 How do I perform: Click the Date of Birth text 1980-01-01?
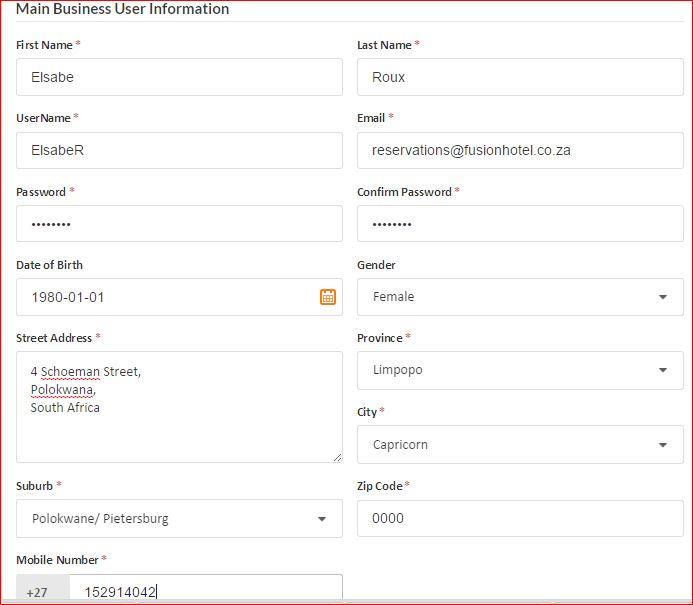[68, 297]
